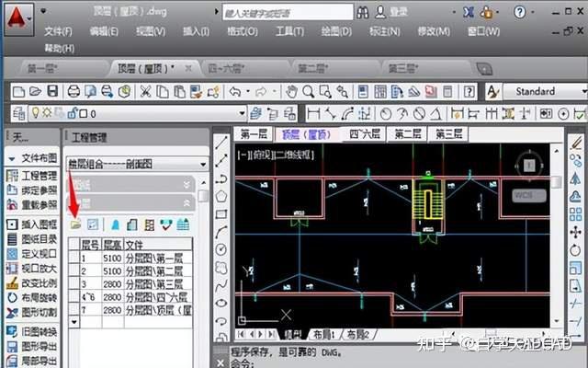Image resolution: width=588 pixels, height=368 pixels.
Task: Click the binoculars search icon in title bar
Action: pyautogui.click(x=363, y=13)
